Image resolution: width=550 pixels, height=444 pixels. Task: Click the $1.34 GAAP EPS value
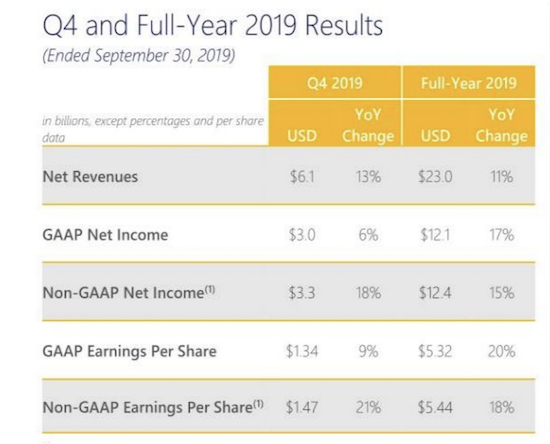(302, 351)
